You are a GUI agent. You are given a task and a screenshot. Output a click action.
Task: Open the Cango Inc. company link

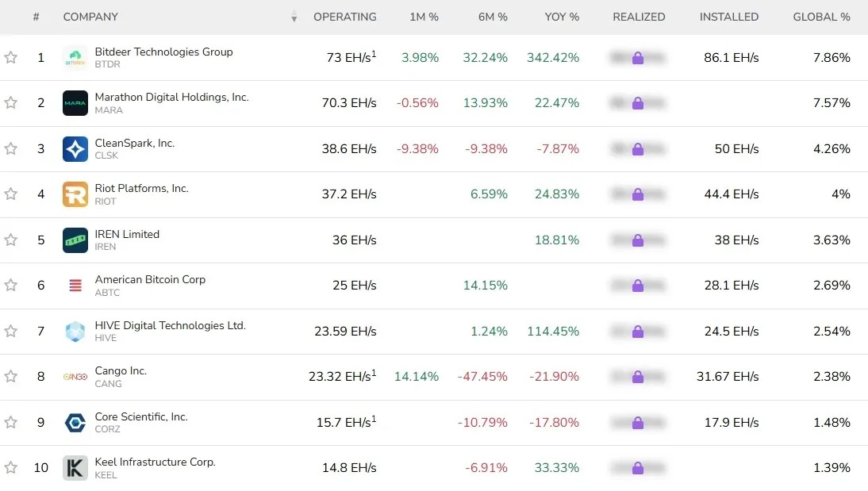pos(121,371)
